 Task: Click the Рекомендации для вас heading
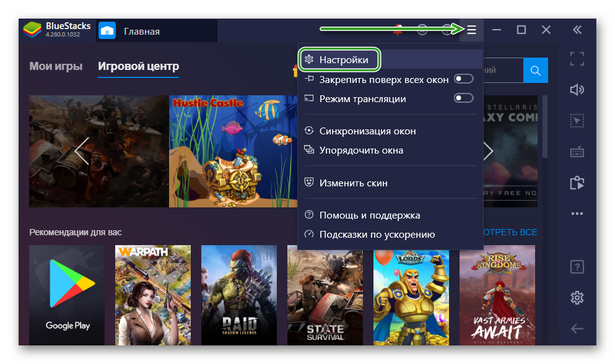click(x=76, y=232)
